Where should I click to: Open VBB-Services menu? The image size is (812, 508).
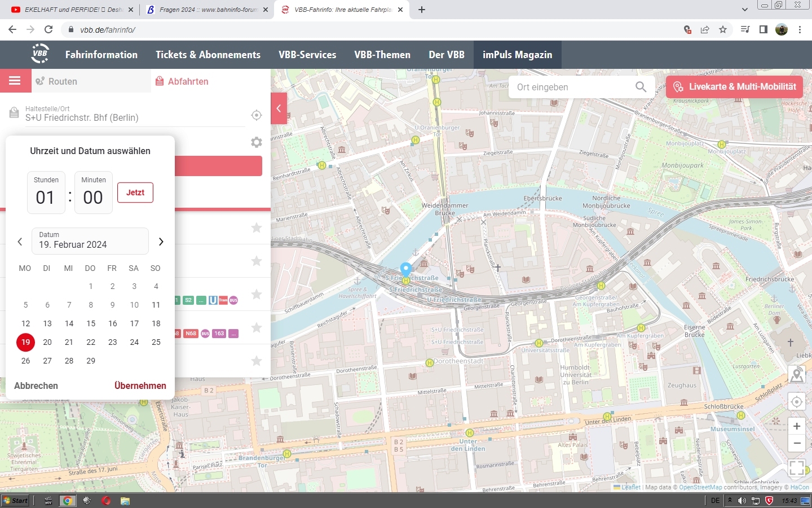[307, 55]
